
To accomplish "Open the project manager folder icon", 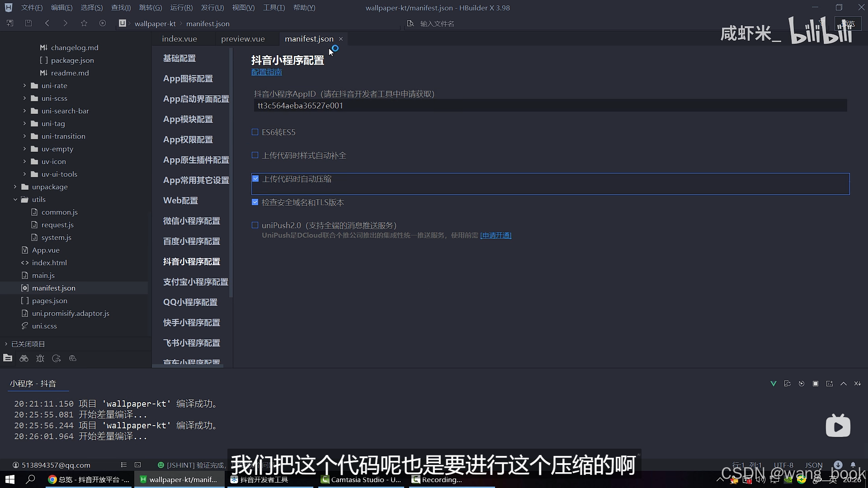I will pyautogui.click(x=8, y=358).
